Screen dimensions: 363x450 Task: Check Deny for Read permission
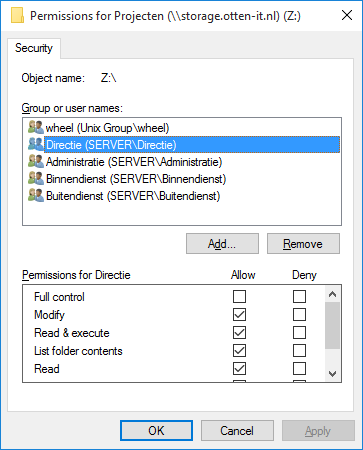[299, 368]
